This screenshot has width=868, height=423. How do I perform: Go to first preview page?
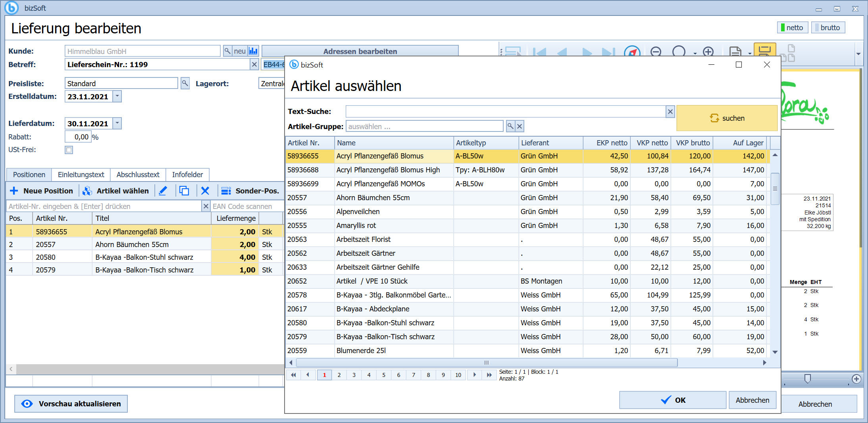(539, 52)
